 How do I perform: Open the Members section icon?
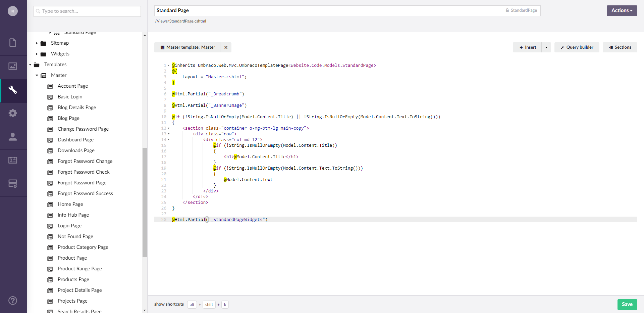tap(13, 160)
